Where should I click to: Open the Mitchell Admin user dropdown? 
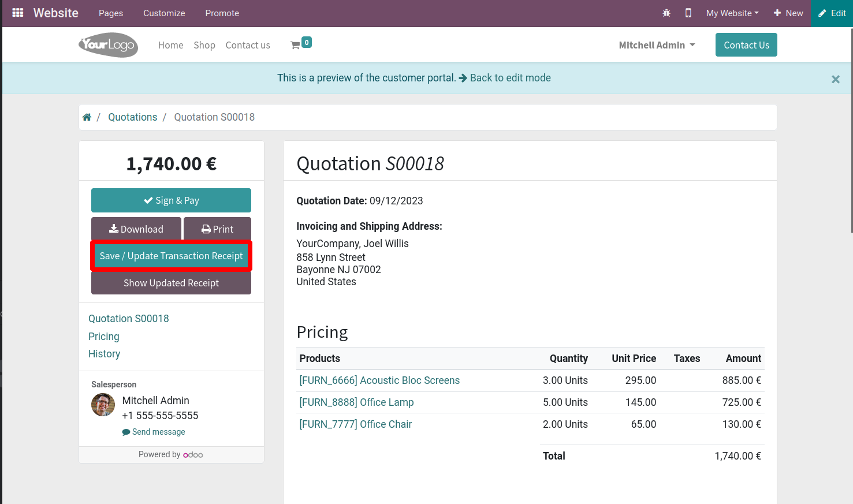click(657, 45)
